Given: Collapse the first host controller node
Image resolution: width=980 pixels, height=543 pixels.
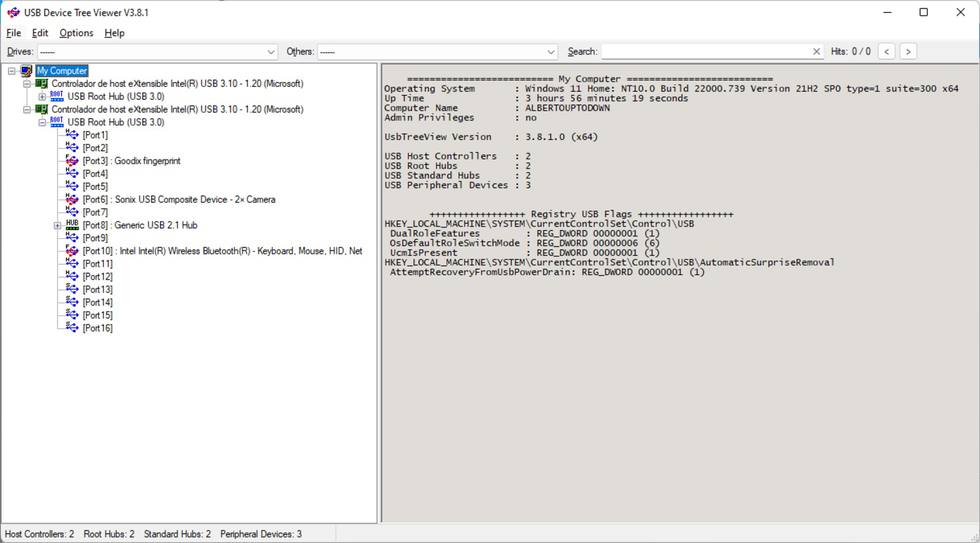Looking at the screenshot, I should [x=27, y=84].
